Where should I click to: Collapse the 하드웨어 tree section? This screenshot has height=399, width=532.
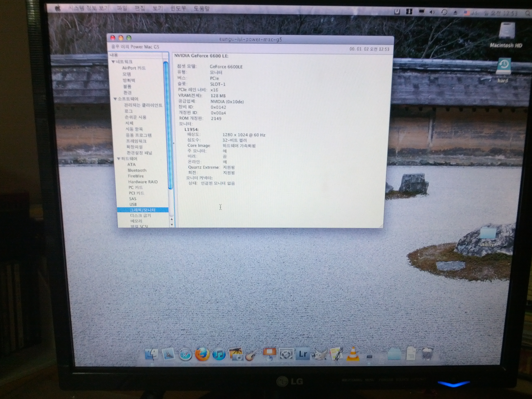[119, 159]
